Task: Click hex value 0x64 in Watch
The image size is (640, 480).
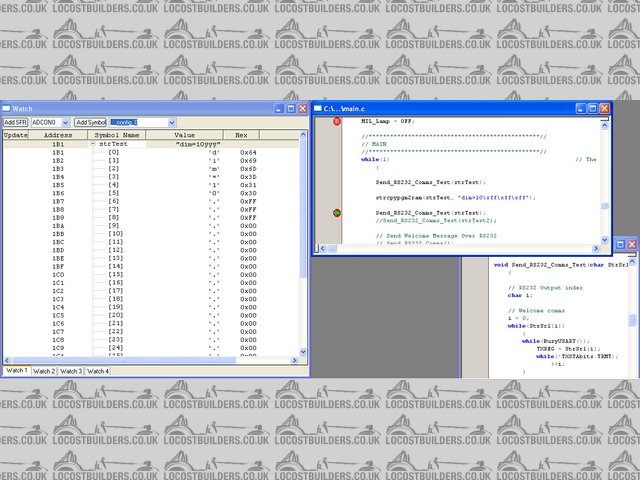Action: [248, 152]
